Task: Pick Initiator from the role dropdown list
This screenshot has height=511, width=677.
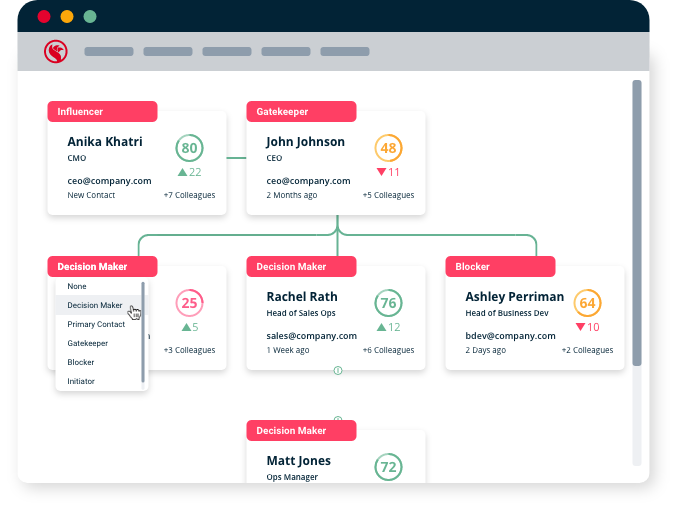Action: [x=98, y=381]
